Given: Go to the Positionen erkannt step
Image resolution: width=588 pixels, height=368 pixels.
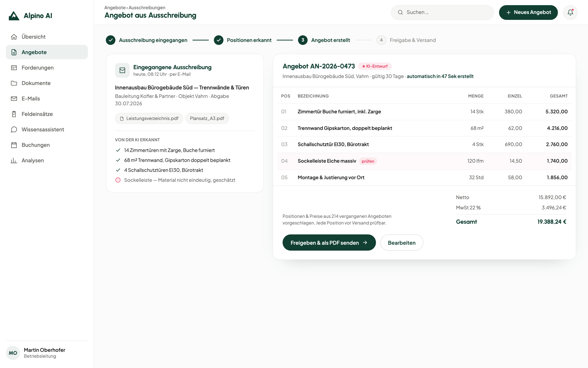Looking at the screenshot, I should [x=243, y=40].
